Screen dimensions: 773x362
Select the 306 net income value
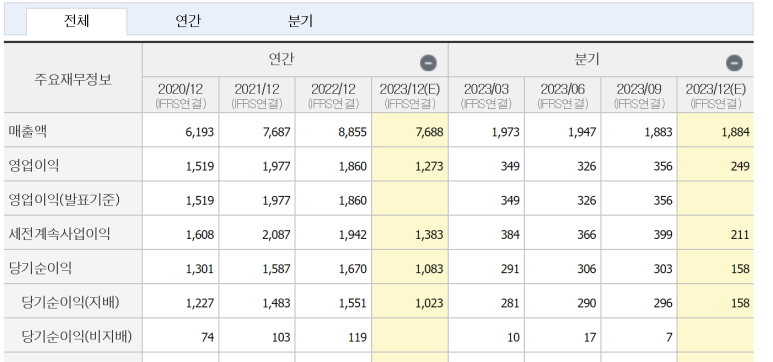[x=588, y=269]
